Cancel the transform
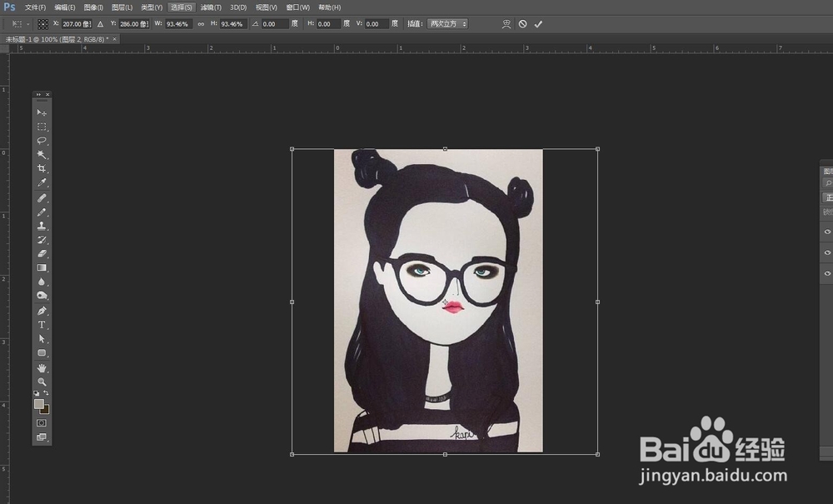The width and height of the screenshot is (833, 504). [523, 24]
